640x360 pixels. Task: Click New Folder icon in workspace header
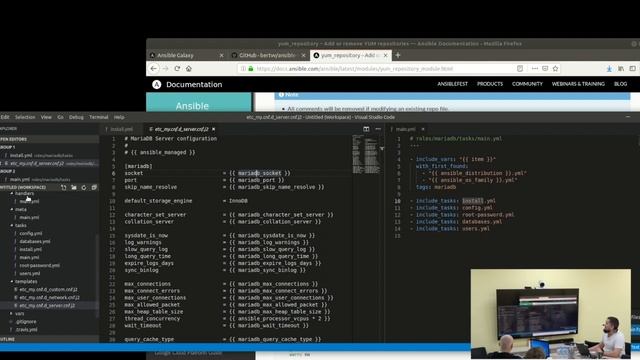(x=74, y=187)
